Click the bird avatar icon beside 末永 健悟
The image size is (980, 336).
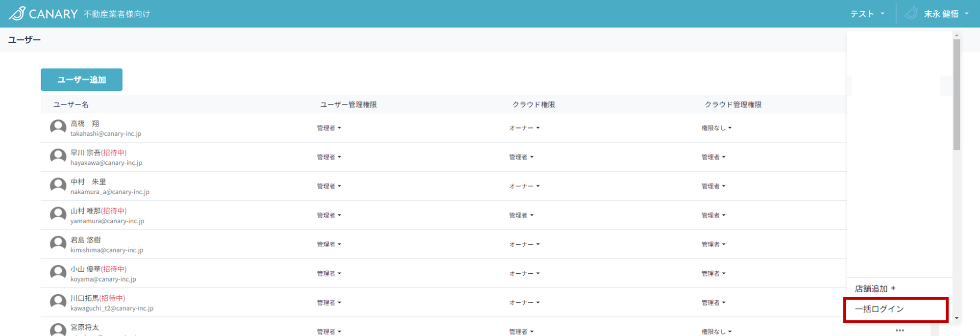[911, 13]
